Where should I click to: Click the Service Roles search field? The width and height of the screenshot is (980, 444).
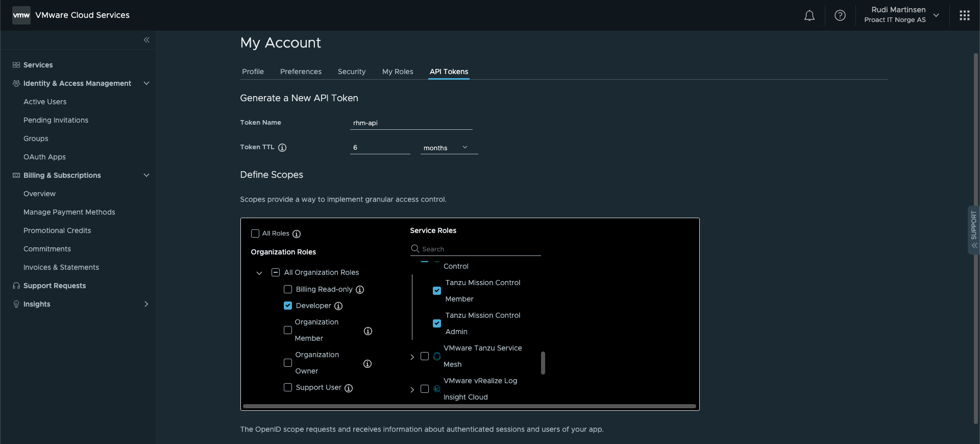click(476, 249)
